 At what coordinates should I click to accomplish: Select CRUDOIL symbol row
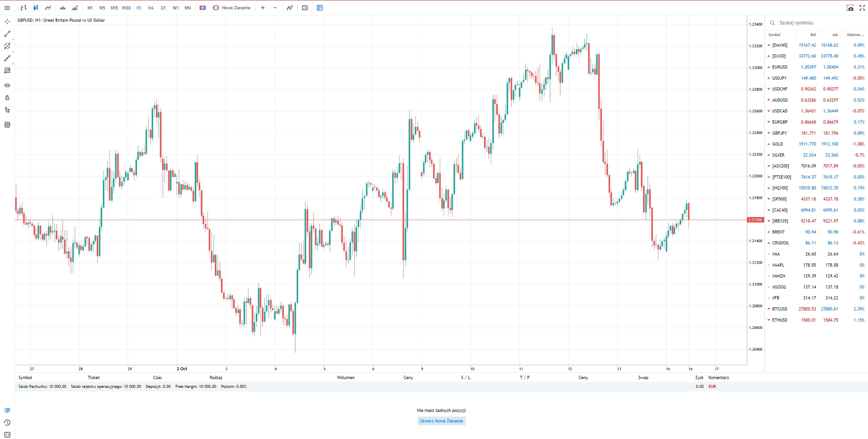(x=816, y=243)
